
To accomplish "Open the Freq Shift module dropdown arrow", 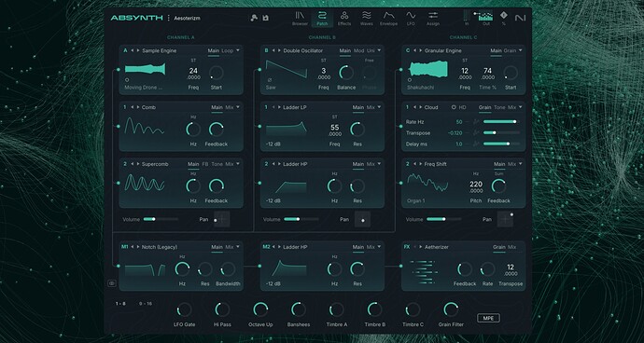I will click(x=521, y=164).
